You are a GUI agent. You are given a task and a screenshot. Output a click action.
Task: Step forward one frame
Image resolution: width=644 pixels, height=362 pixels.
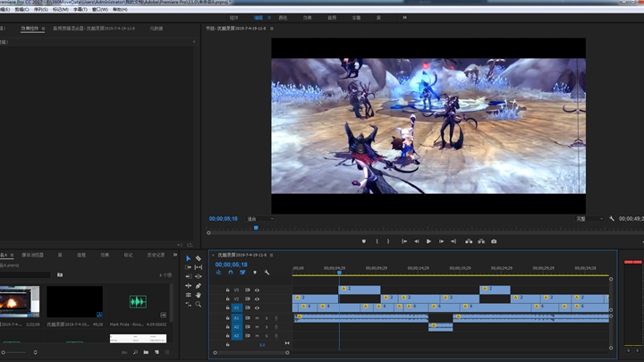[441, 241]
